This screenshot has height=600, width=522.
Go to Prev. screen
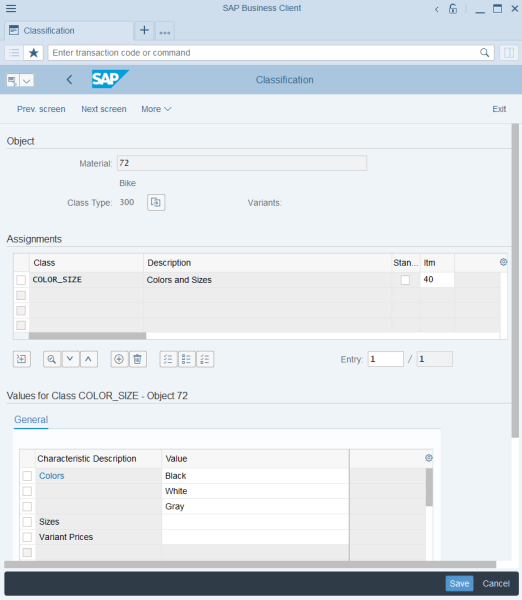(x=41, y=109)
